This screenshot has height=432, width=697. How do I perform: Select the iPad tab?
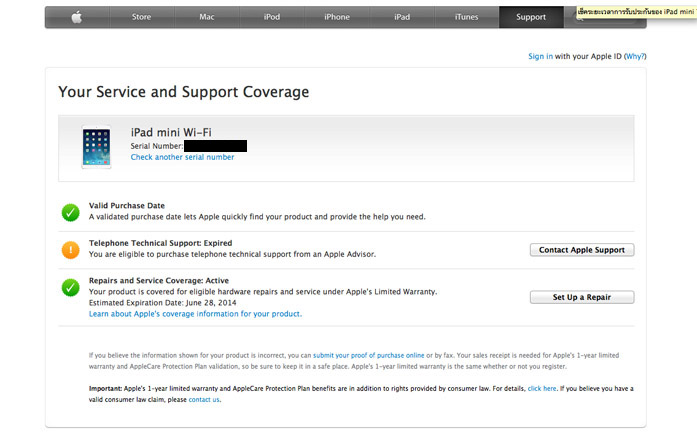tap(402, 17)
